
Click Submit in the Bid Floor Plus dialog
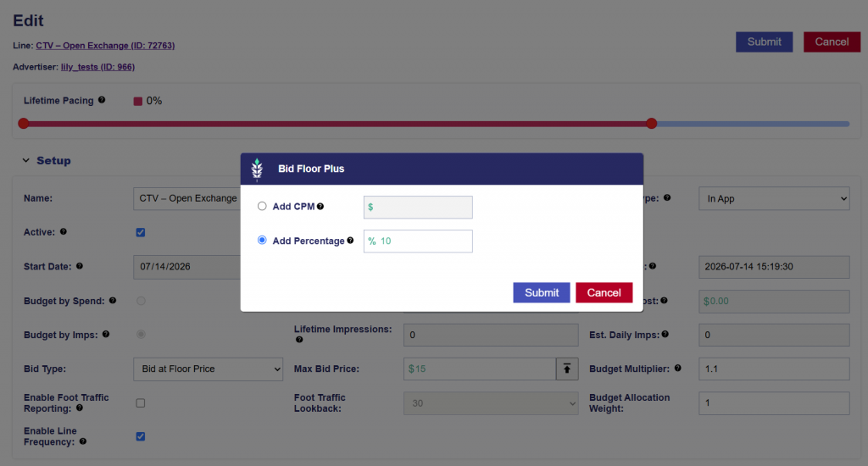tap(542, 293)
